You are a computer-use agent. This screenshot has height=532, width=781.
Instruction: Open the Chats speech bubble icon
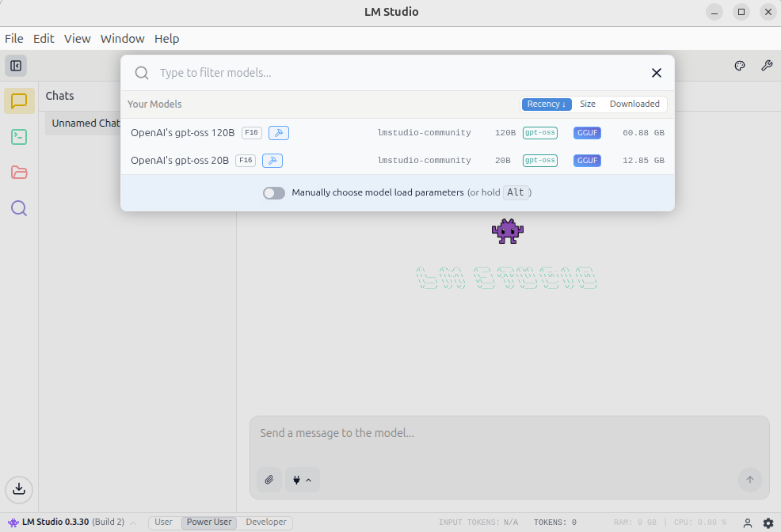19,101
